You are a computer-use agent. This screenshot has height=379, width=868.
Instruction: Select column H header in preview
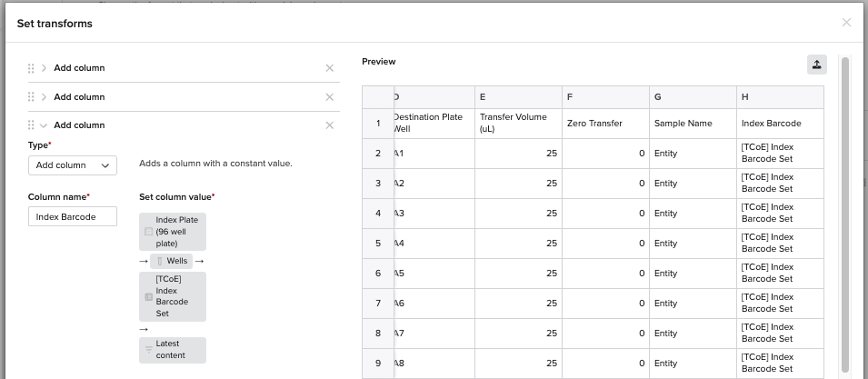coord(780,97)
